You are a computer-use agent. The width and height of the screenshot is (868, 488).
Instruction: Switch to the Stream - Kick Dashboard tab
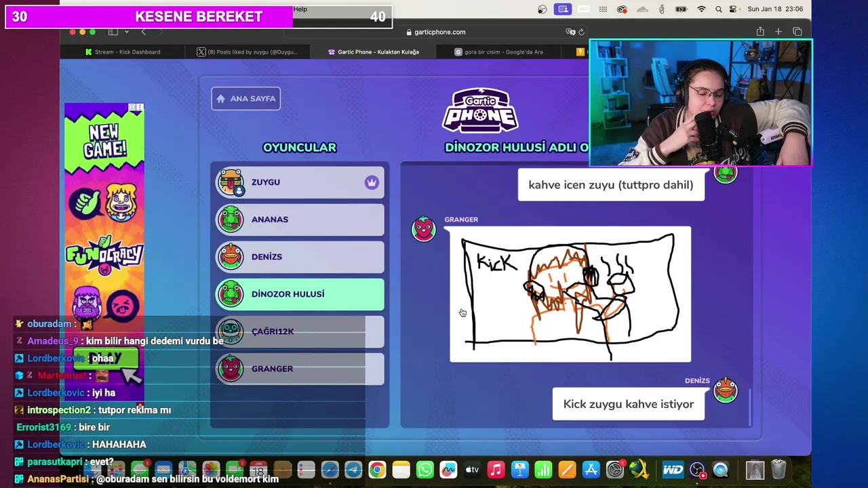pos(123,52)
